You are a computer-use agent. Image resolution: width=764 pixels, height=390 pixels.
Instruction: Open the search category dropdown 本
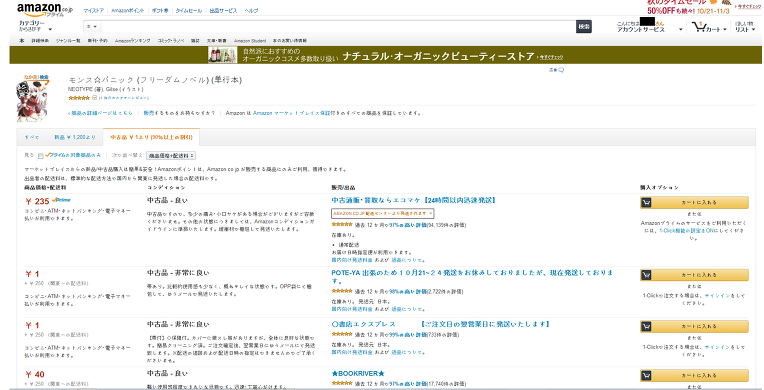pos(92,26)
